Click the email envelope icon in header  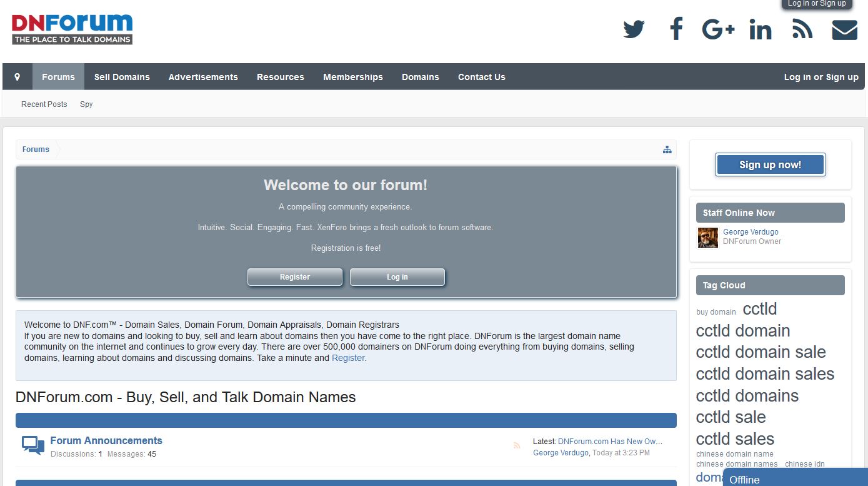(844, 30)
